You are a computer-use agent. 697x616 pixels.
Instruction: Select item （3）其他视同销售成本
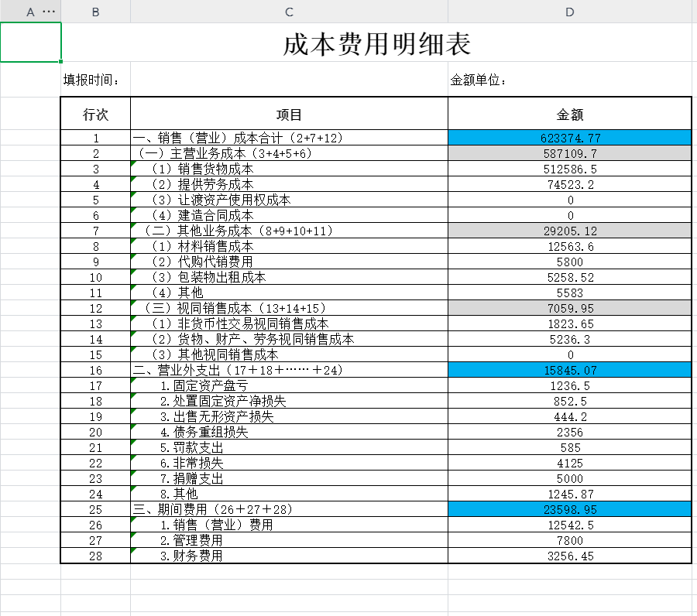click(x=289, y=354)
